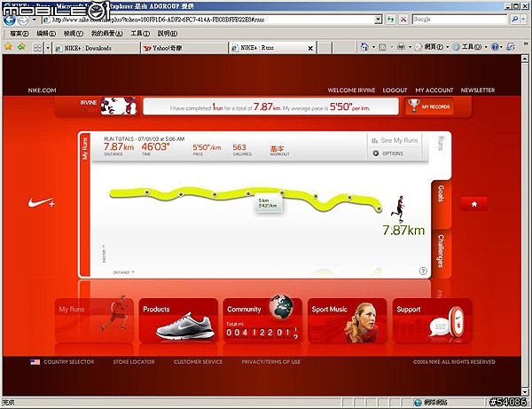This screenshot has width=532, height=409.
Task: Open the 工具 (Tools) toolbar gear dropdown
Action: tap(470, 47)
